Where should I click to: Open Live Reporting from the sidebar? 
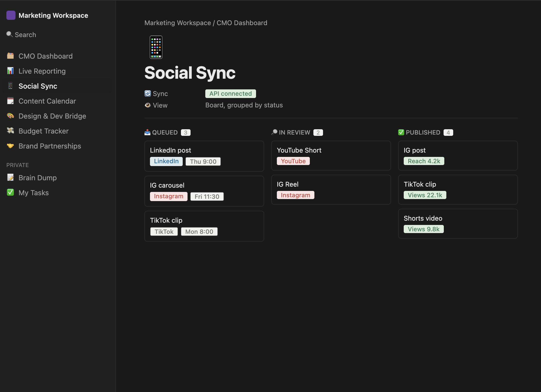point(57,71)
